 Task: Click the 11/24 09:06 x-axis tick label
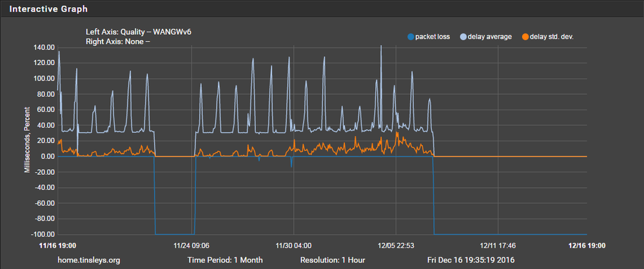click(x=192, y=245)
